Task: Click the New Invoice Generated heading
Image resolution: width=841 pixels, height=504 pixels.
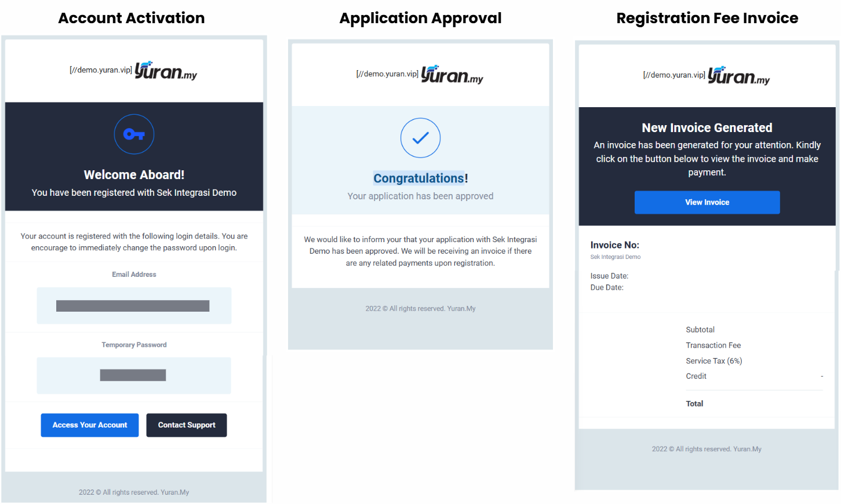Action: [x=707, y=128]
